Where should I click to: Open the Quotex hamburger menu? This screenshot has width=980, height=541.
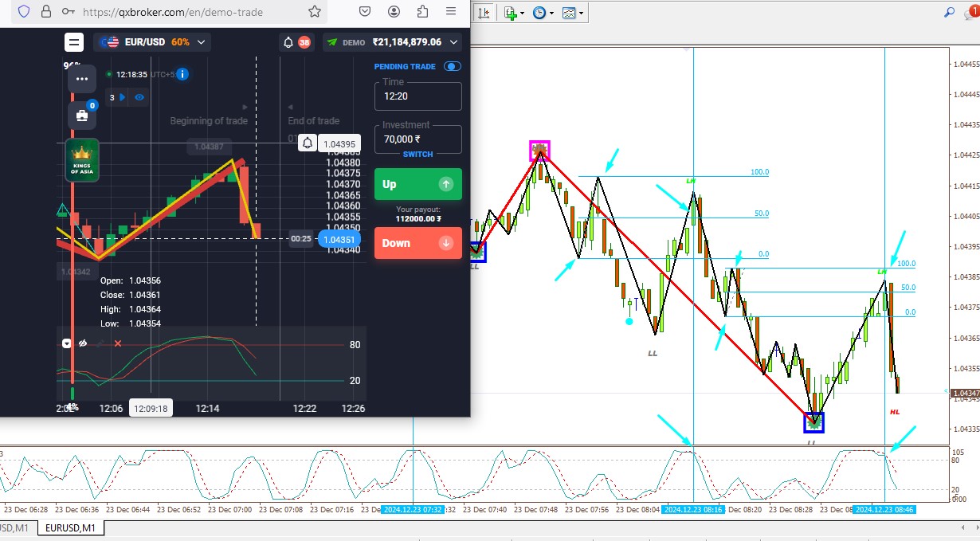tap(74, 42)
